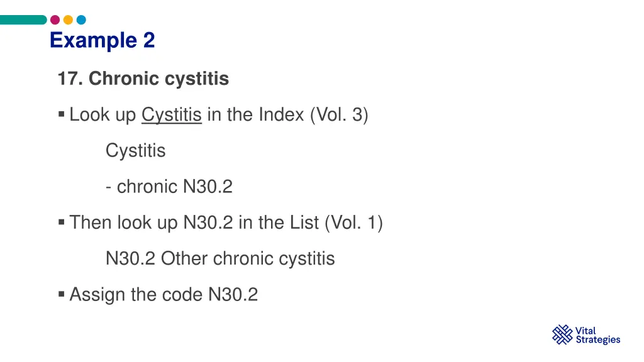The height and width of the screenshot is (362, 644).
Task: Click the yellow dot in header
Action: 68,19
